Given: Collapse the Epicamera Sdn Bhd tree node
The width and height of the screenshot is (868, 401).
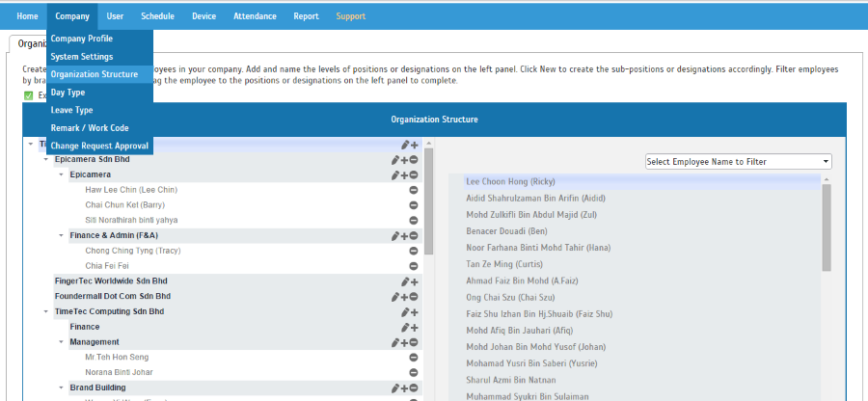Looking at the screenshot, I should click(46, 159).
